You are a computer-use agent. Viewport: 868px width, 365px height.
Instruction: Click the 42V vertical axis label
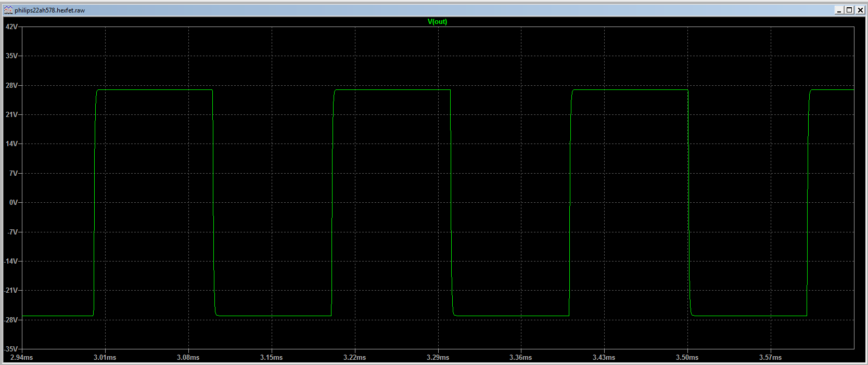[11, 27]
